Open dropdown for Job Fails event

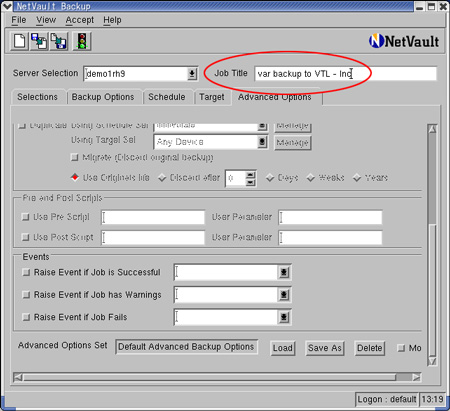click(284, 317)
